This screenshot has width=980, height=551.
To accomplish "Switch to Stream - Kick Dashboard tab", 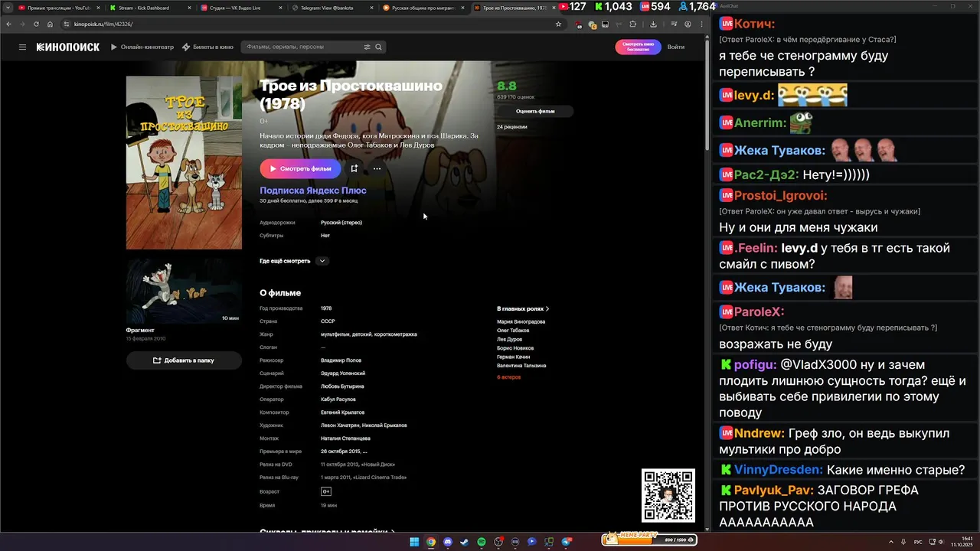I will tap(149, 7).
